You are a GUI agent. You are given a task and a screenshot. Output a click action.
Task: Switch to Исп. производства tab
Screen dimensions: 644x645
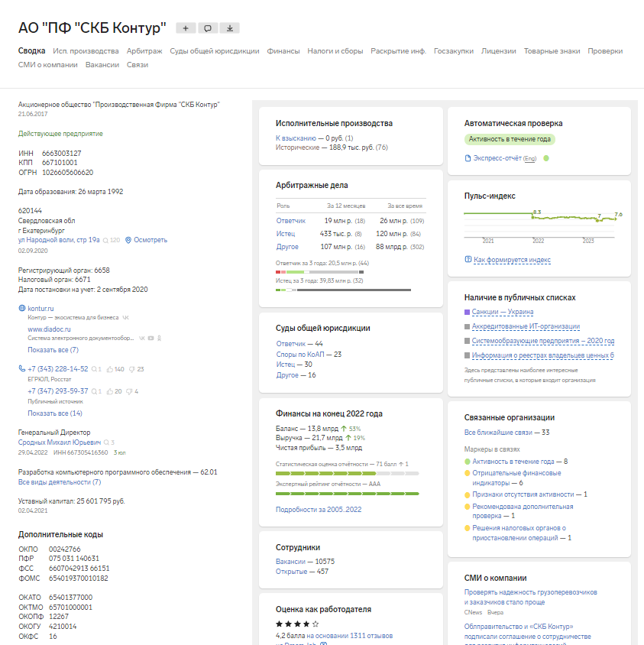(x=86, y=51)
